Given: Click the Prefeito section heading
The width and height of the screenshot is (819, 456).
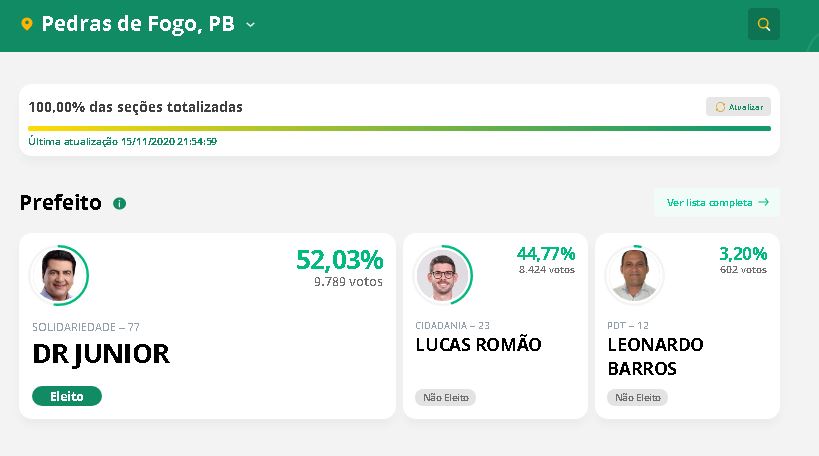Looking at the screenshot, I should (61, 203).
